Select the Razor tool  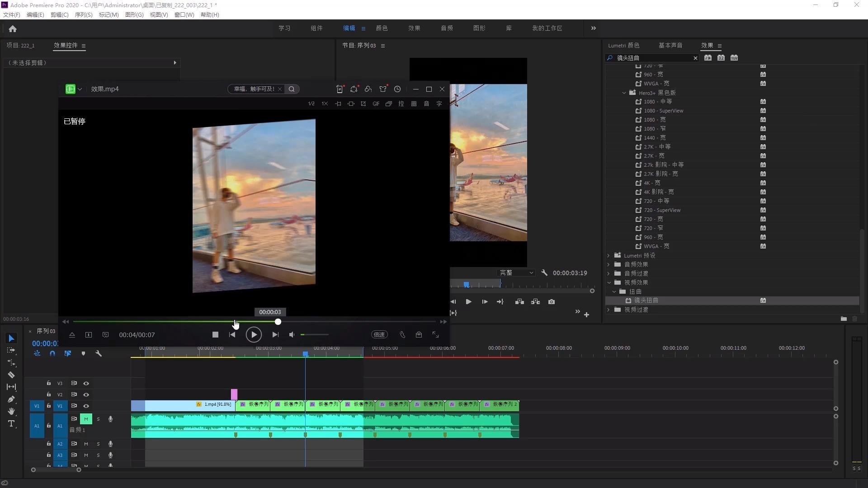11,375
